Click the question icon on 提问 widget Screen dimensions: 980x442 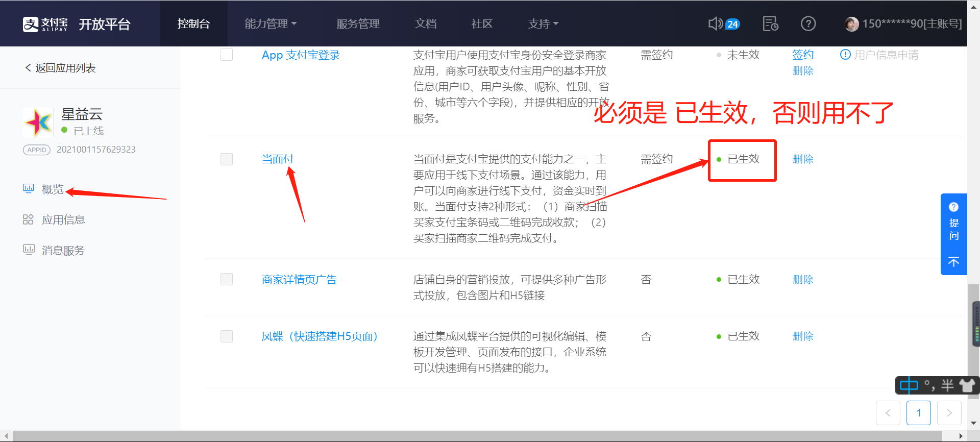coord(953,207)
